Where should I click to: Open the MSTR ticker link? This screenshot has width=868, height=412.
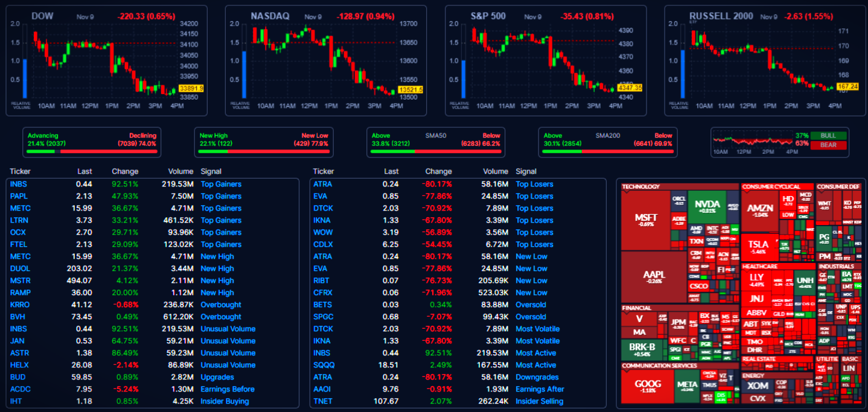20,280
